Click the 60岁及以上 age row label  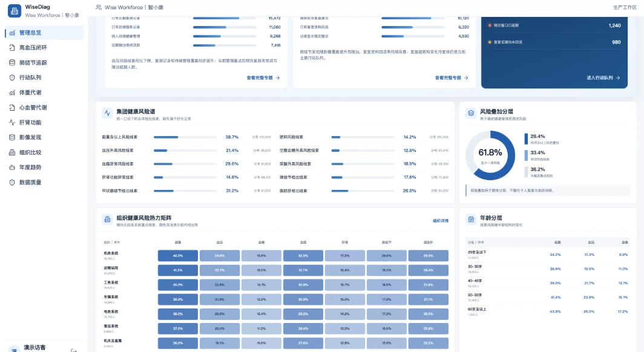pyautogui.click(x=477, y=309)
